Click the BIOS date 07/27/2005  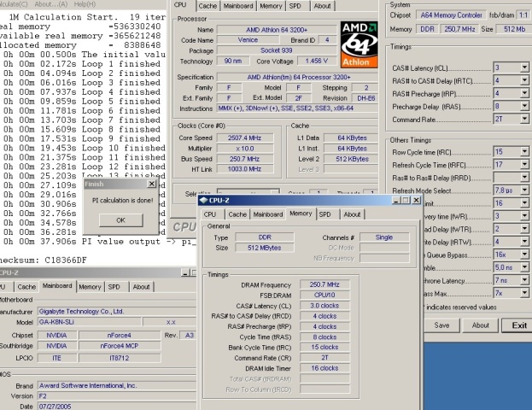pyautogui.click(x=116, y=407)
